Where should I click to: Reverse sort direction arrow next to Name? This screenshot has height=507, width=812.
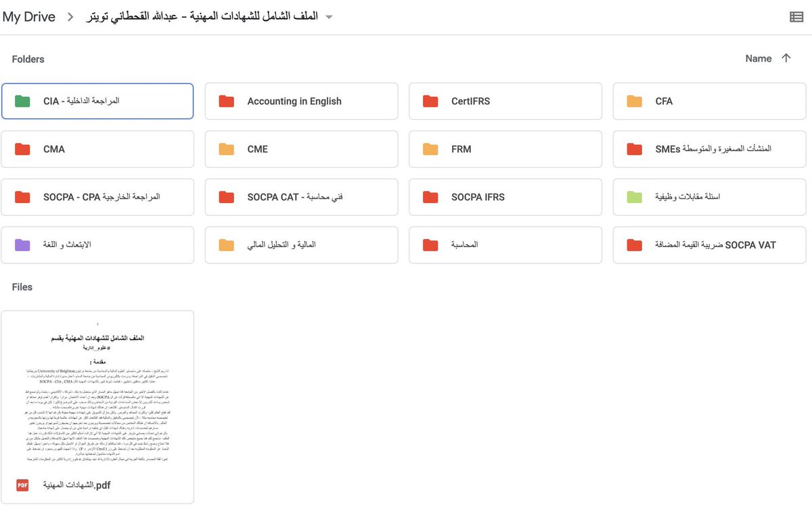[786, 58]
